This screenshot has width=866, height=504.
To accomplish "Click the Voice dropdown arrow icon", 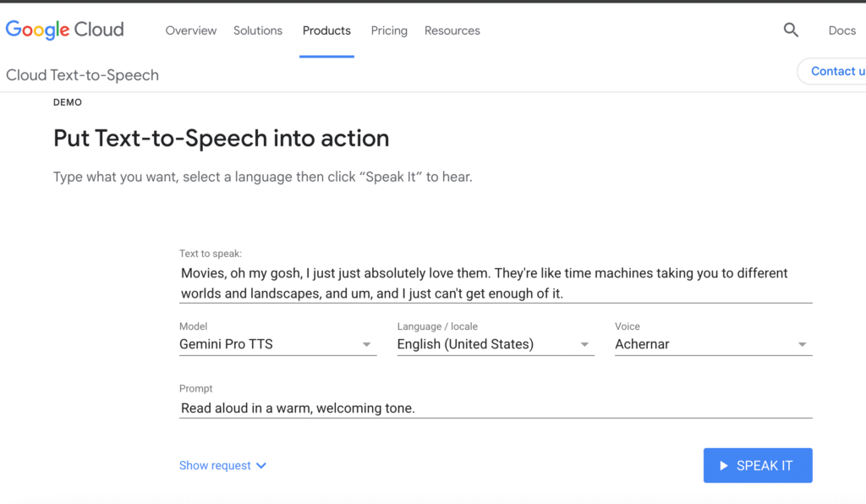I will [801, 344].
